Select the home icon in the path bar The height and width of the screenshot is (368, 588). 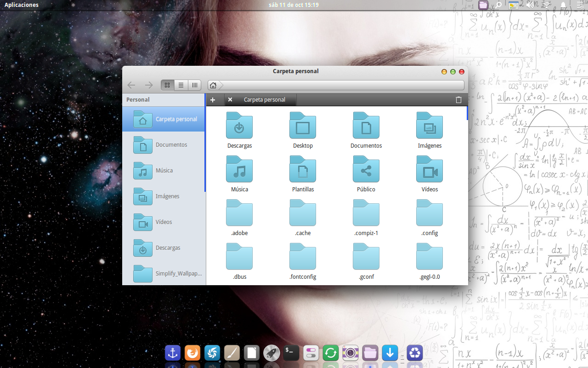213,85
